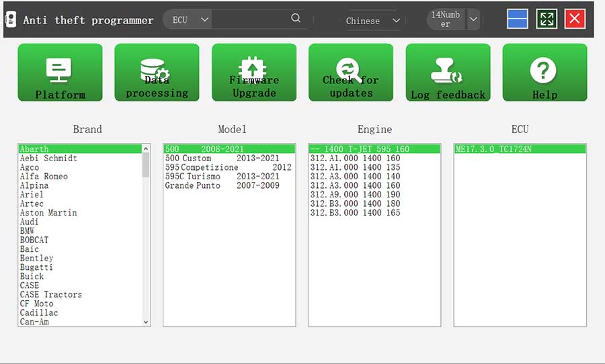Select Alfa Romeo in Brand list
This screenshot has width=605, height=364.
tap(44, 177)
